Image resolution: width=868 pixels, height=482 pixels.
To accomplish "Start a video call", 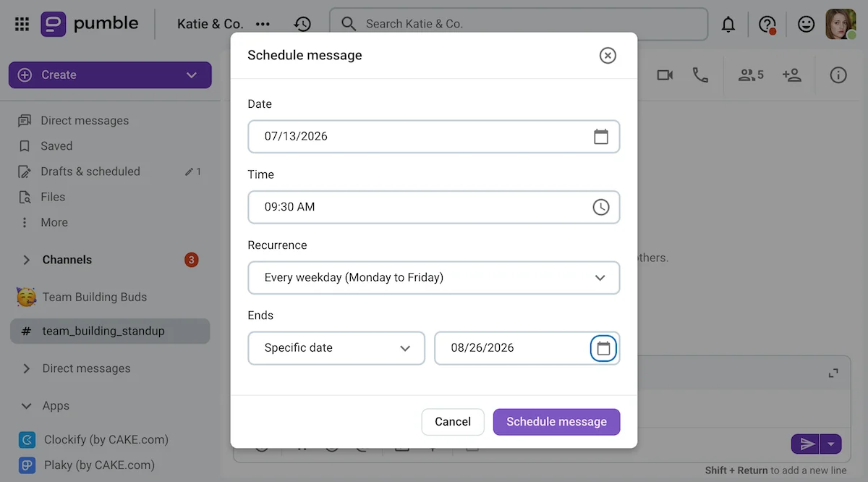I will coord(665,75).
